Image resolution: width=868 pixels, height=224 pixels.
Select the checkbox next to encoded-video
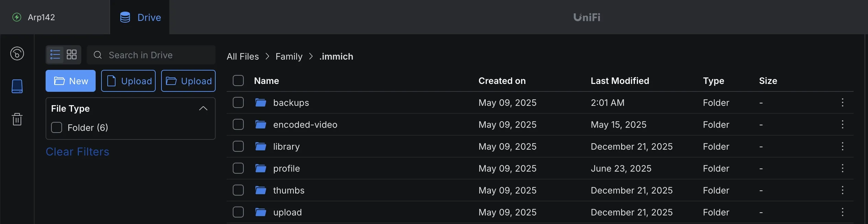point(238,124)
